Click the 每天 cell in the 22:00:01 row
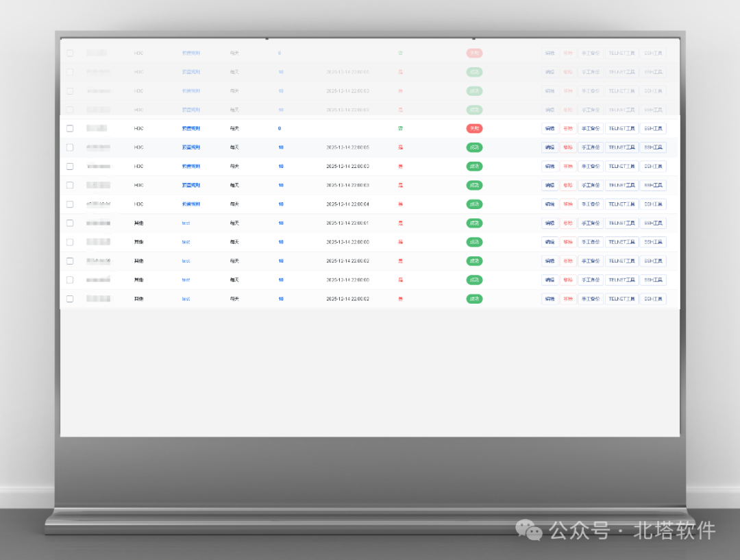The image size is (740, 560). pos(234,223)
